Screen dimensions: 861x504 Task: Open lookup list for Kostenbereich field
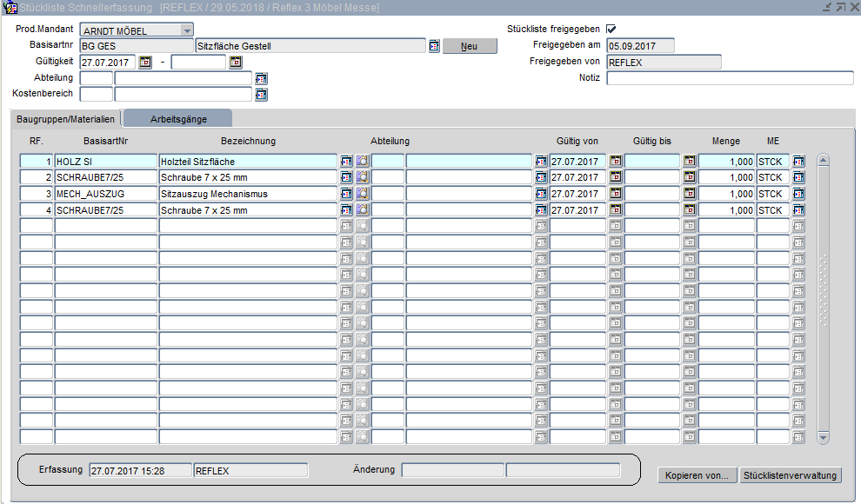[260, 95]
